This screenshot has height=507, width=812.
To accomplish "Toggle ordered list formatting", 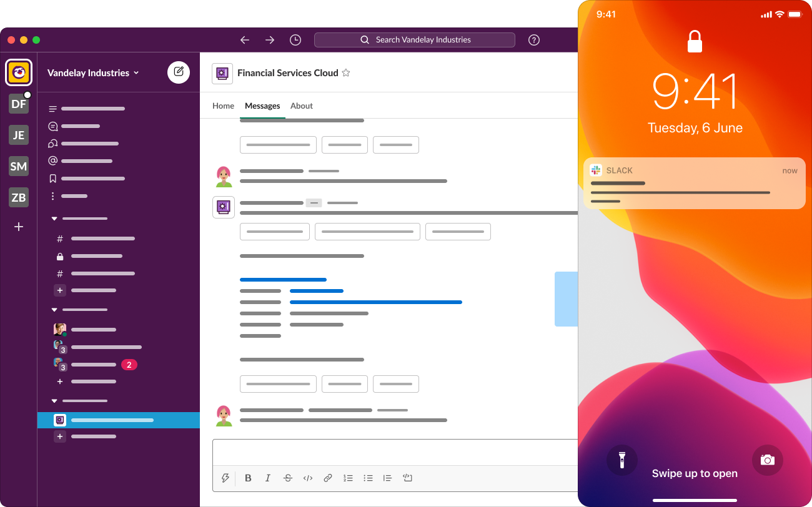I will (x=348, y=478).
